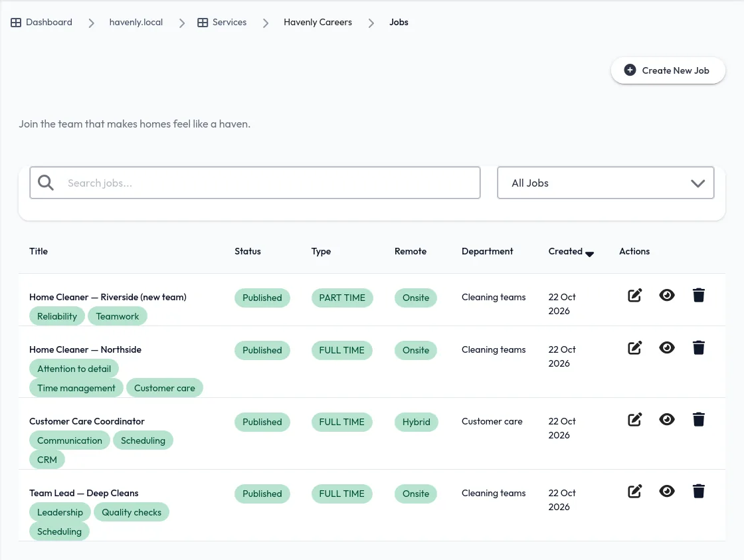Open Home Cleaner — Northside title

(x=86, y=350)
